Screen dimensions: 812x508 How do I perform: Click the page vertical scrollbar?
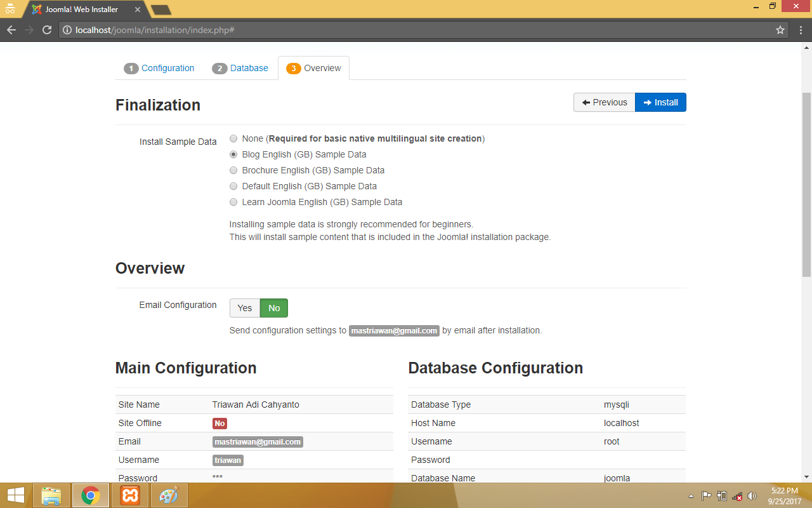click(x=806, y=184)
